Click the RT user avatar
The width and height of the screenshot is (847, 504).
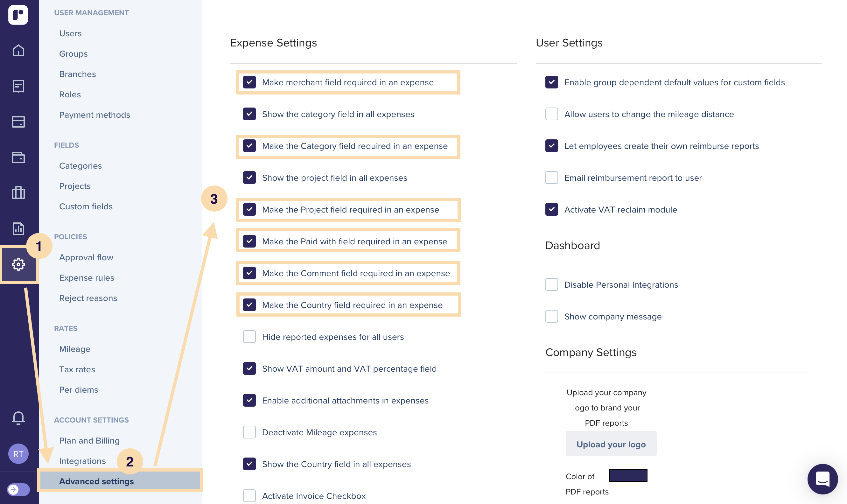point(18,453)
